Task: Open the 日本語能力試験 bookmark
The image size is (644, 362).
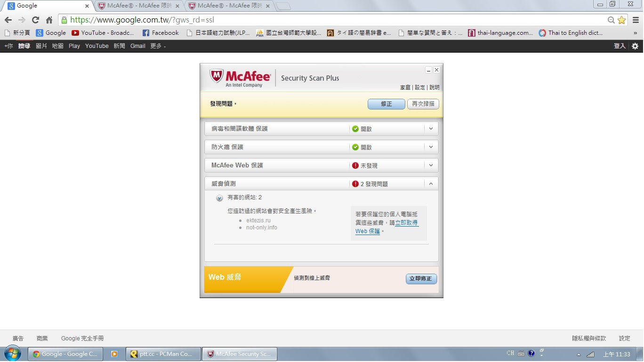Action: [218, 33]
